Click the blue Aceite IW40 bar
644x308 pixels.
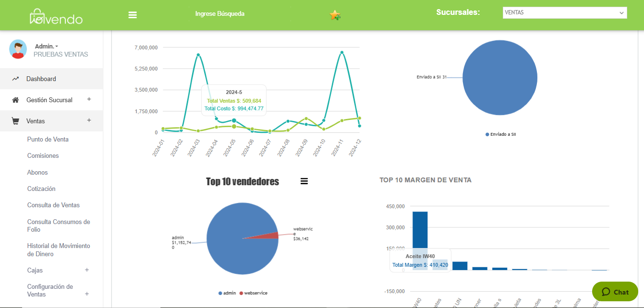point(420,230)
